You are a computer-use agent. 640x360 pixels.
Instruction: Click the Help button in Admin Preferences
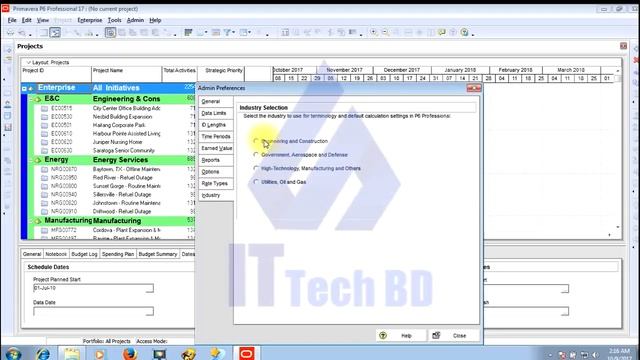pos(401,336)
